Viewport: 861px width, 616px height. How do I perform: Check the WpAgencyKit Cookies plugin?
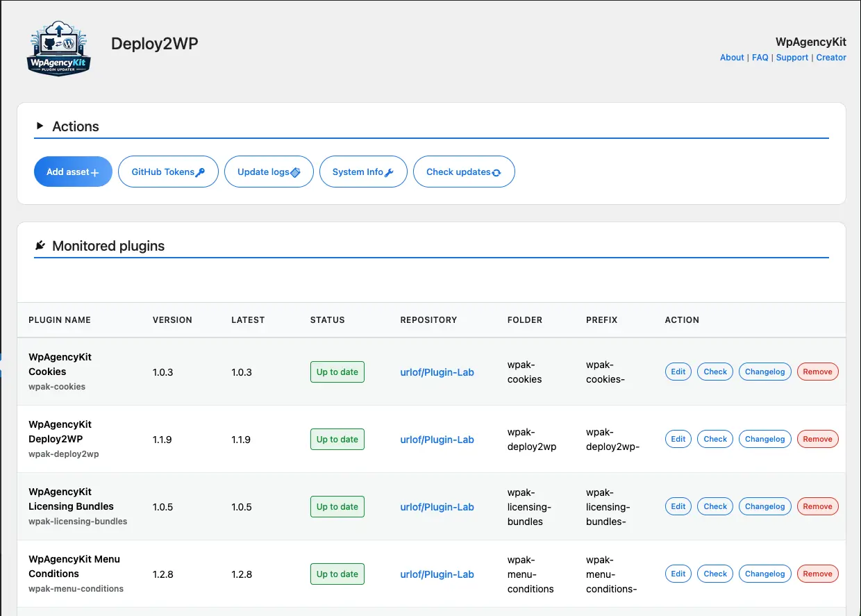[x=715, y=372]
